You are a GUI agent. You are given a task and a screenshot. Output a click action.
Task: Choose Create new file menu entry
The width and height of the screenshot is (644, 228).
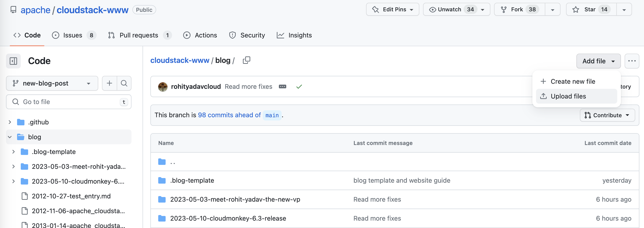click(x=572, y=81)
